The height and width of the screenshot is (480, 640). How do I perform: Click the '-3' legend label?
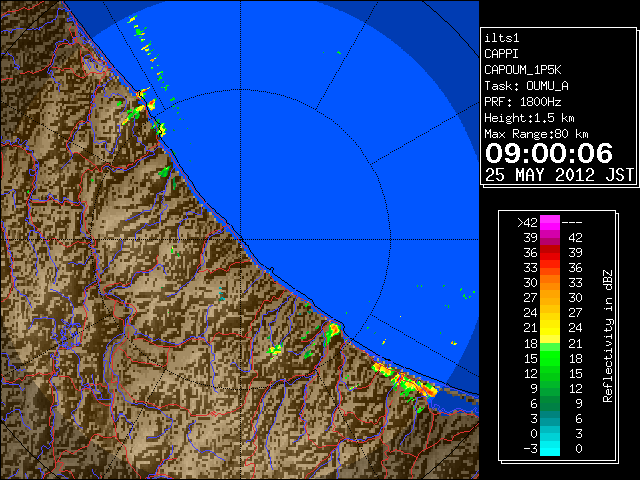530,449
